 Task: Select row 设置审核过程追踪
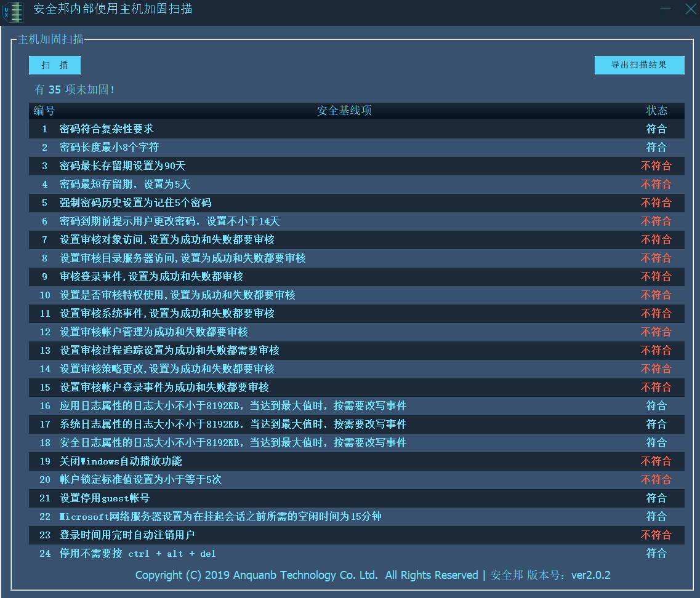click(356, 350)
